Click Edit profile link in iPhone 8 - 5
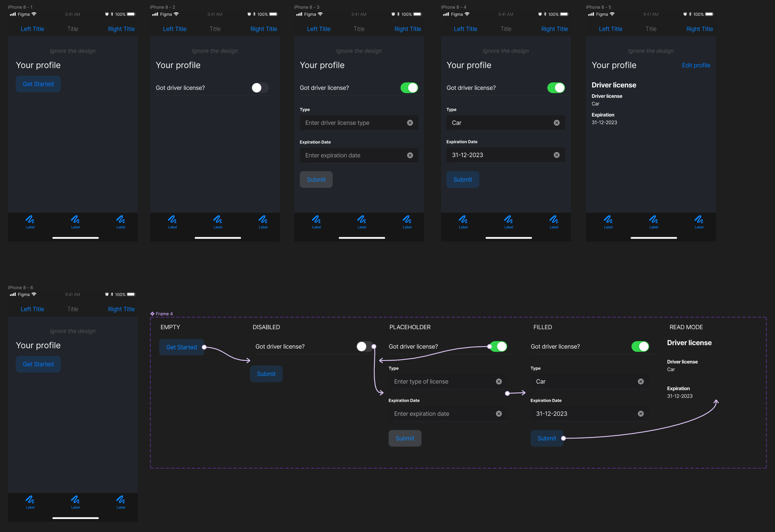The width and height of the screenshot is (775, 532). tap(696, 65)
